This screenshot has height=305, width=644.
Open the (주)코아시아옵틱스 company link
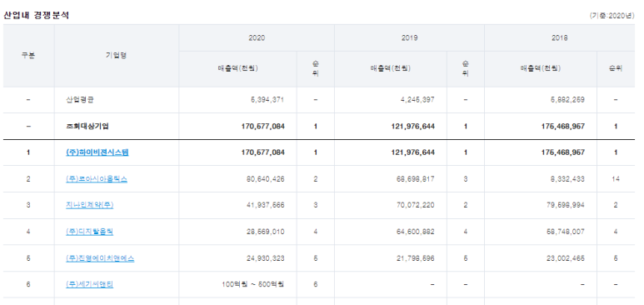(97, 179)
